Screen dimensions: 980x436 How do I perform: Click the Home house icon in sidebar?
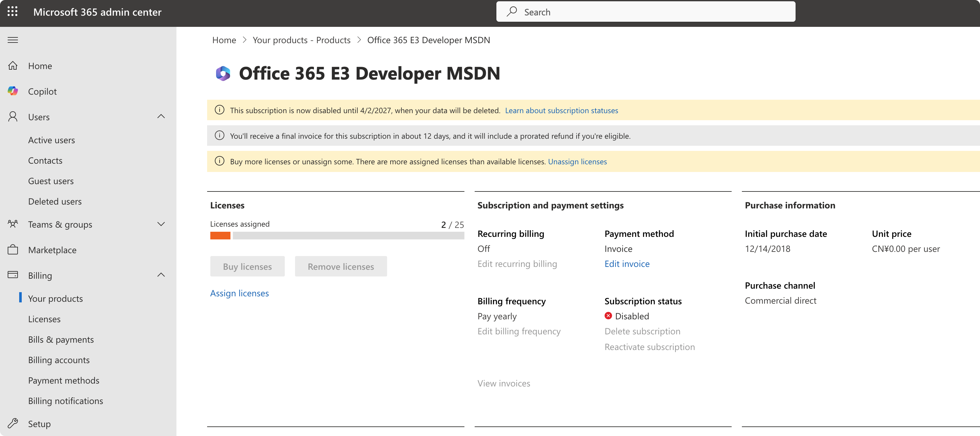pyautogui.click(x=13, y=66)
